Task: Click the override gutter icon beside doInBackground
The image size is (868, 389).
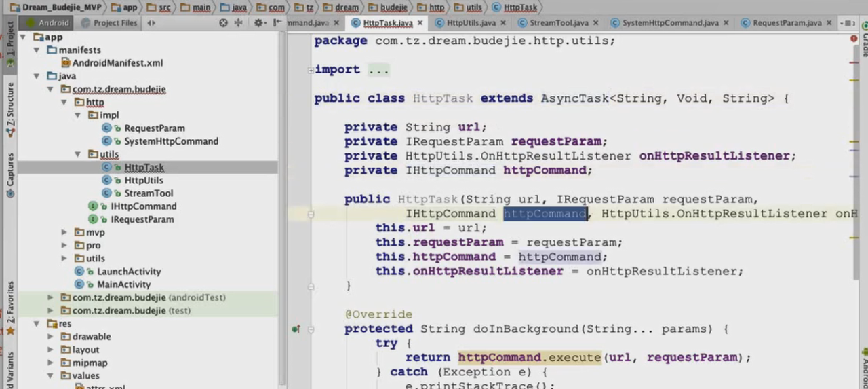Action: 296,329
